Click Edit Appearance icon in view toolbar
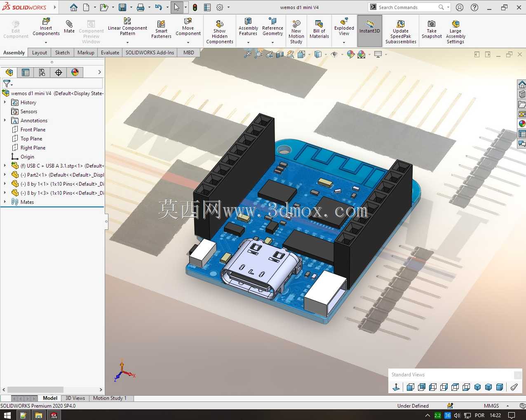 [x=351, y=54]
